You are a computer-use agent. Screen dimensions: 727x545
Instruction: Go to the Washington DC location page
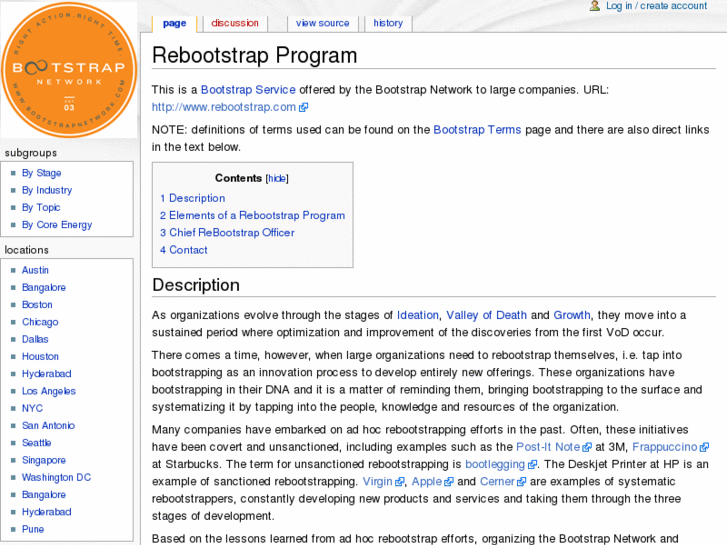pos(56,477)
